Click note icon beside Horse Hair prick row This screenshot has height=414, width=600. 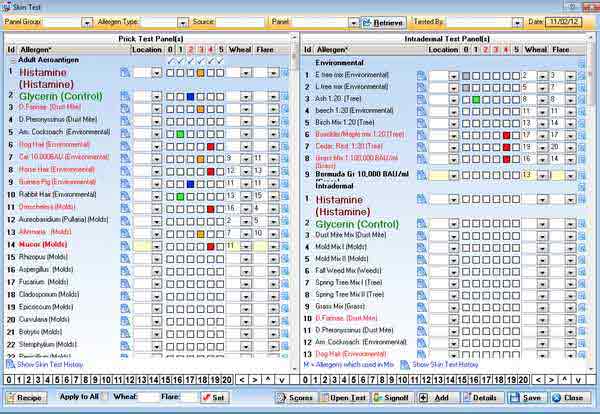pyautogui.click(x=125, y=171)
